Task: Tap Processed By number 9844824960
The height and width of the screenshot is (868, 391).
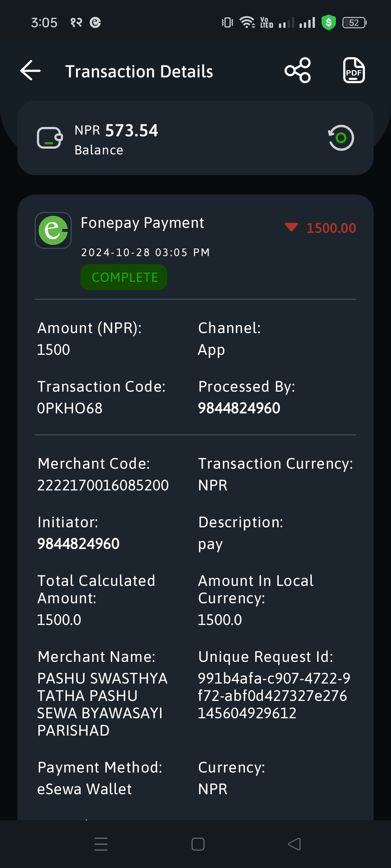Action: point(239,408)
